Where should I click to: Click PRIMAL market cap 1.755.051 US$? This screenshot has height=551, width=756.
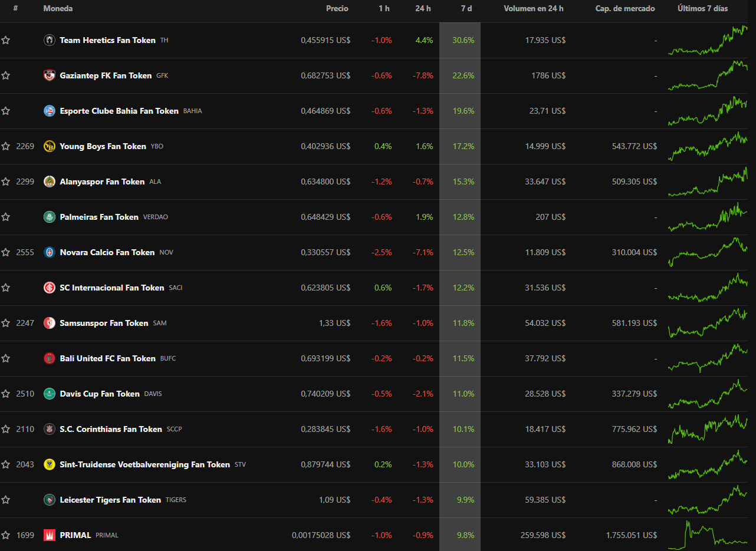[x=631, y=535]
